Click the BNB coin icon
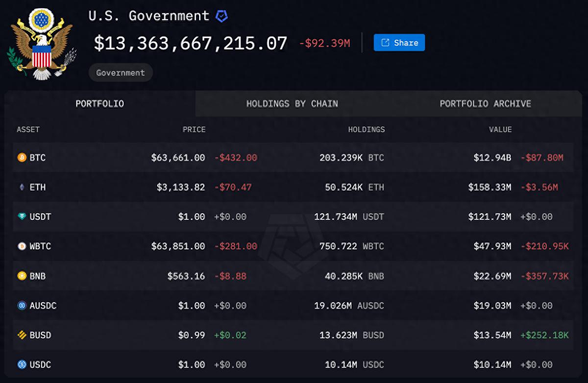This screenshot has height=383, width=588. (x=22, y=276)
